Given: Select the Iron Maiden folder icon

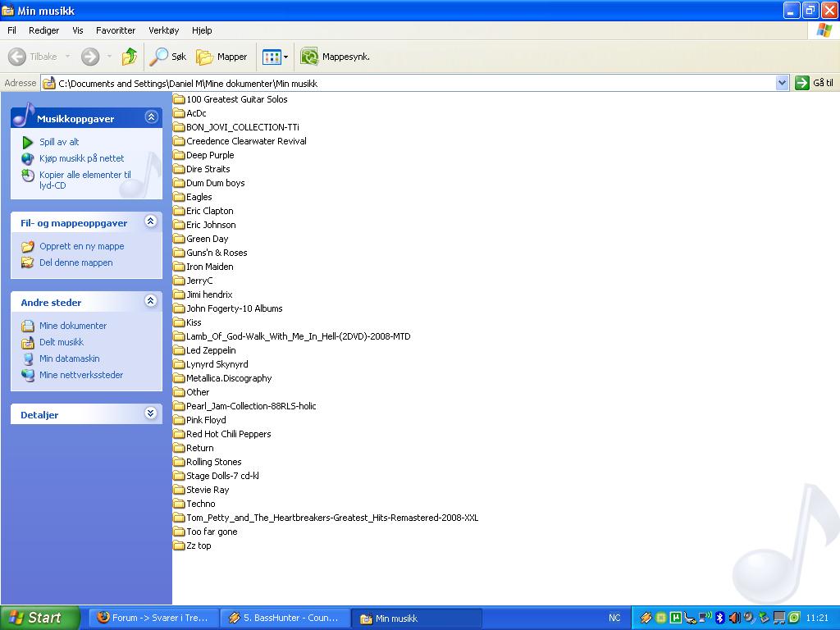Looking at the screenshot, I should pos(179,267).
